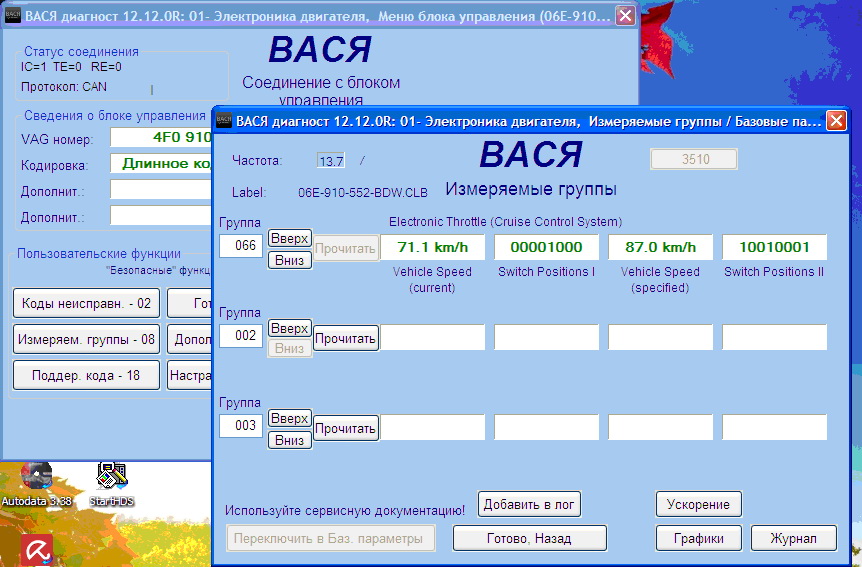Click Прочитать for group 002
This screenshot has height=567, width=862.
(346, 339)
